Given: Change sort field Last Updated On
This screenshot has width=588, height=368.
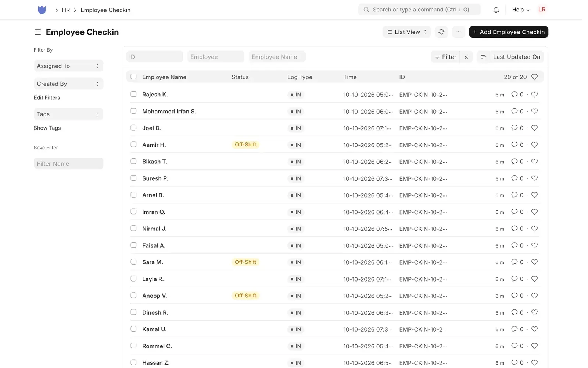Looking at the screenshot, I should coord(517,57).
